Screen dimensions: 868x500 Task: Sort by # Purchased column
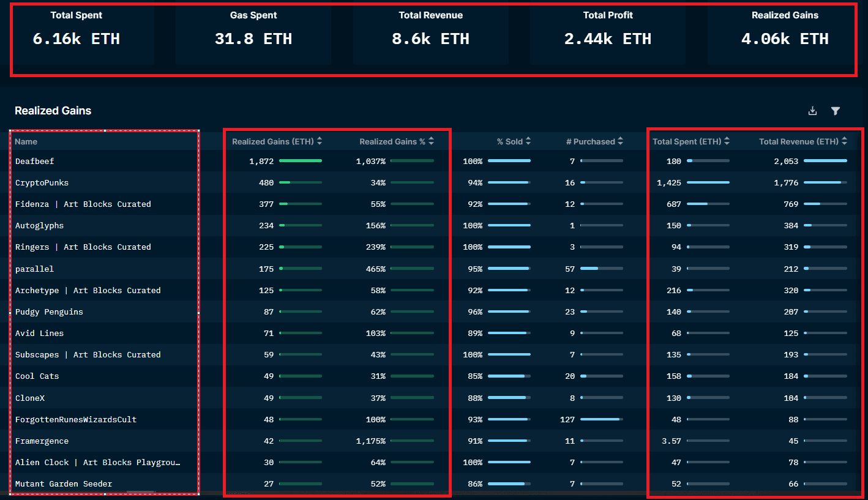(x=594, y=141)
